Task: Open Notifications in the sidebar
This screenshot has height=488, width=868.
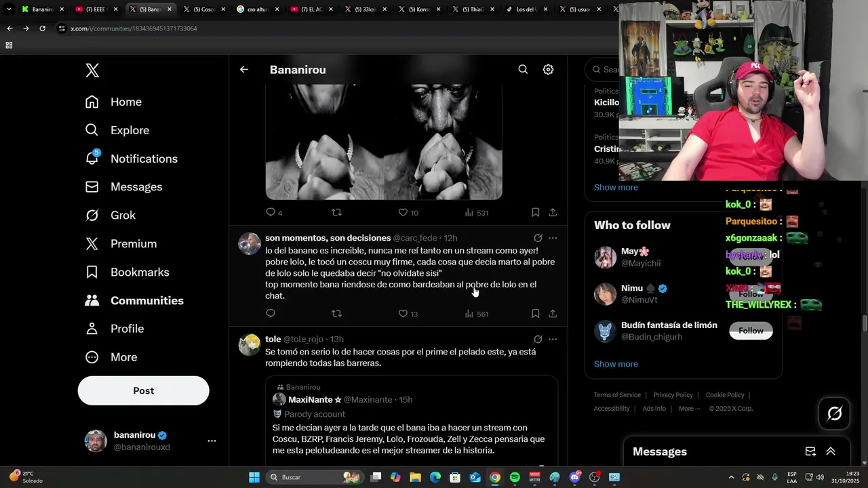Action: tap(131, 159)
